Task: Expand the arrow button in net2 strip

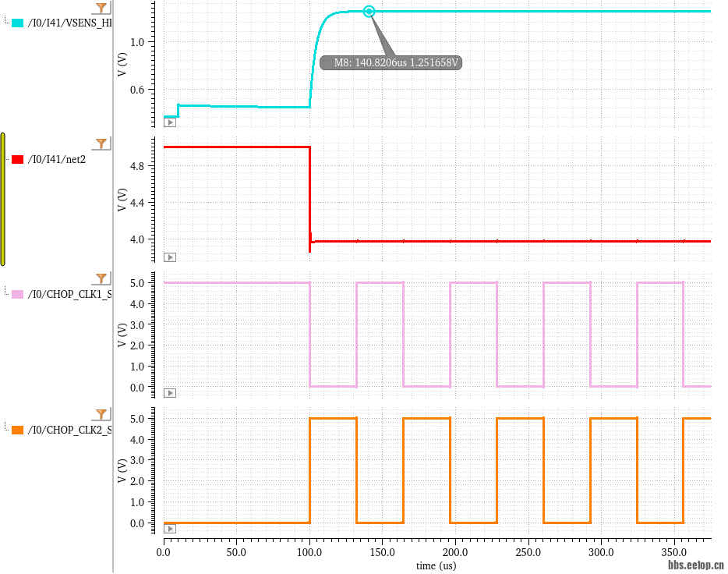Action: 170,257
